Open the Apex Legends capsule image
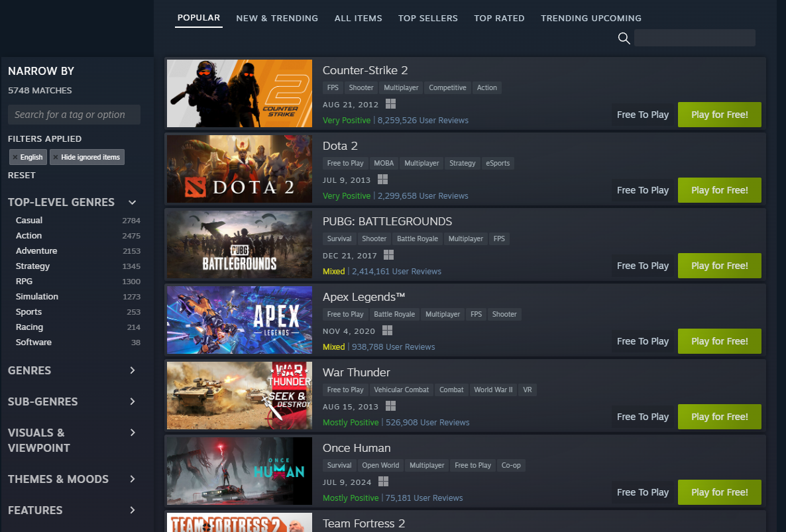 click(x=240, y=320)
